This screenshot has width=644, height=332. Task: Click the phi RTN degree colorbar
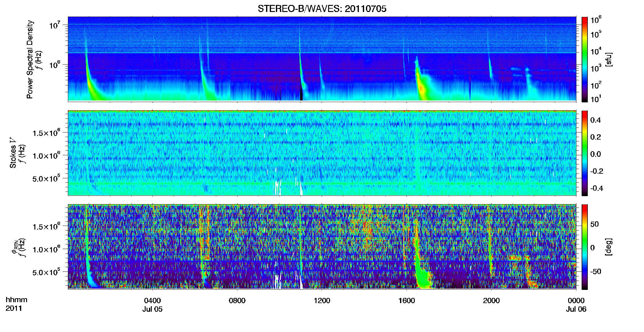pyautogui.click(x=585, y=247)
